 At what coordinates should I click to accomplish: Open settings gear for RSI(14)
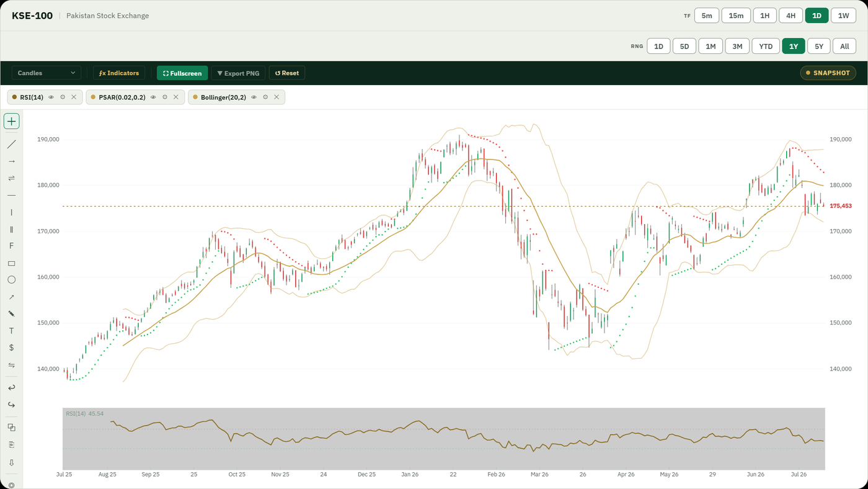tap(63, 97)
